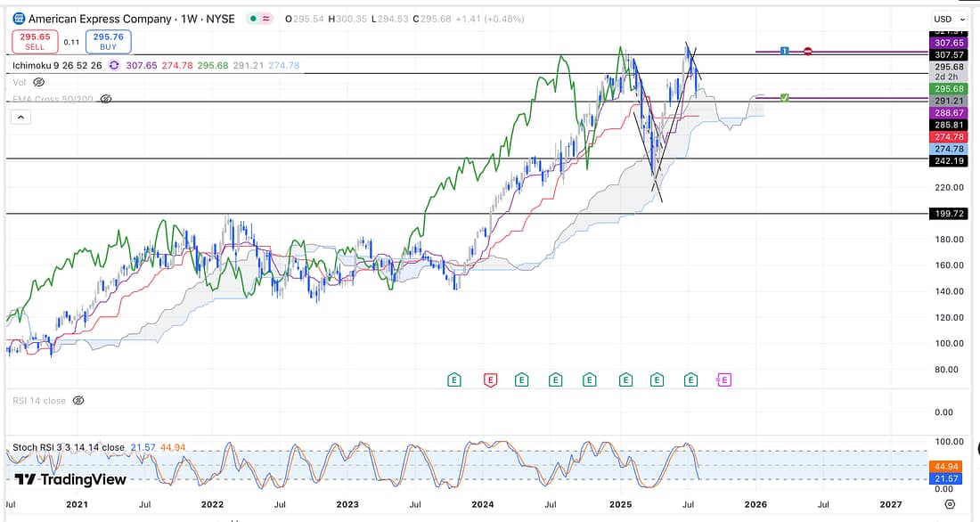This screenshot has height=522, width=980.
Task: Click the Ichimoku indicator refresh icon
Action: (x=114, y=65)
